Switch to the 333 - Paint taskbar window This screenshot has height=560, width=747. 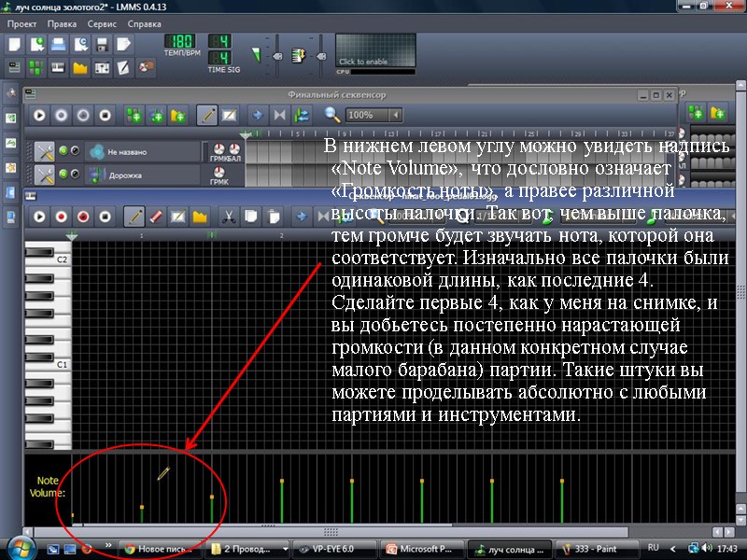pos(598,549)
